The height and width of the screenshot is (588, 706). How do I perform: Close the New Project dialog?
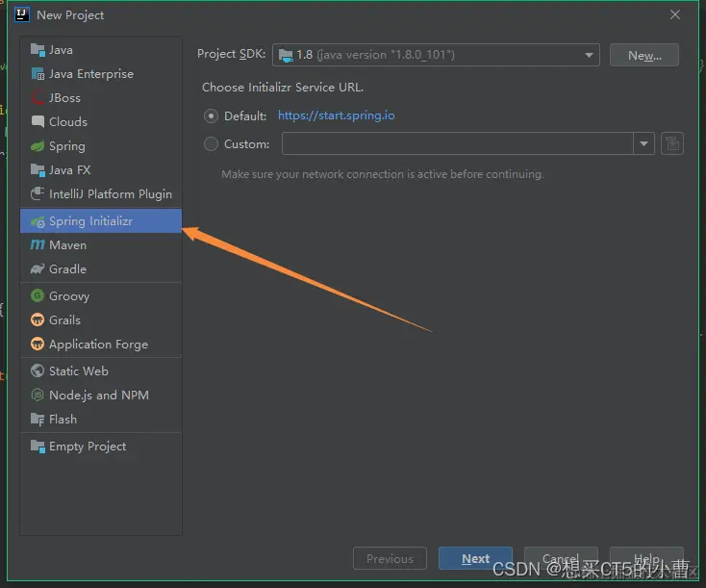675,14
